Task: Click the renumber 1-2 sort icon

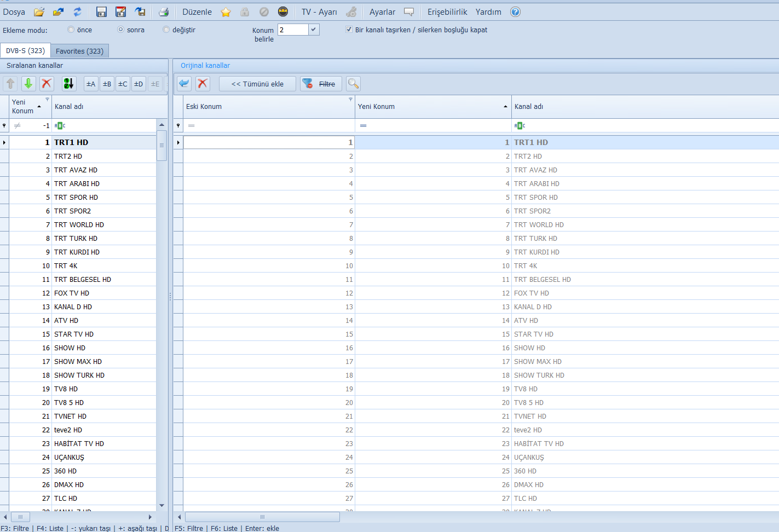Action: click(x=69, y=84)
